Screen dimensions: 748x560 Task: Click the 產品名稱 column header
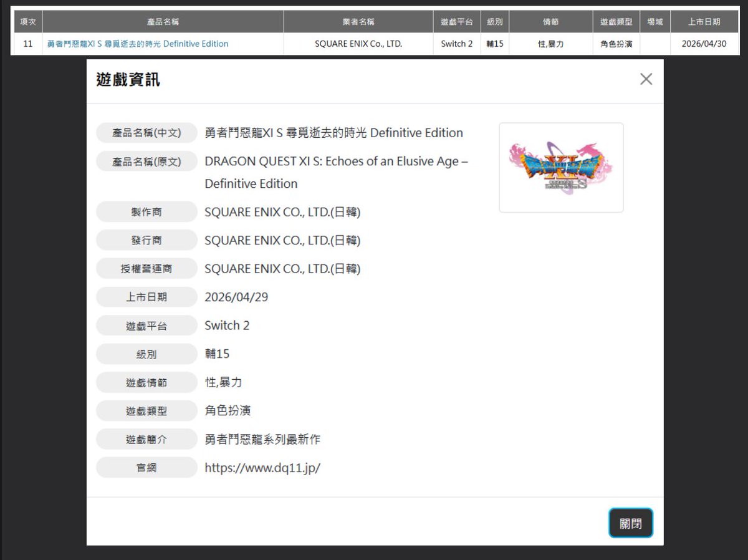[163, 22]
